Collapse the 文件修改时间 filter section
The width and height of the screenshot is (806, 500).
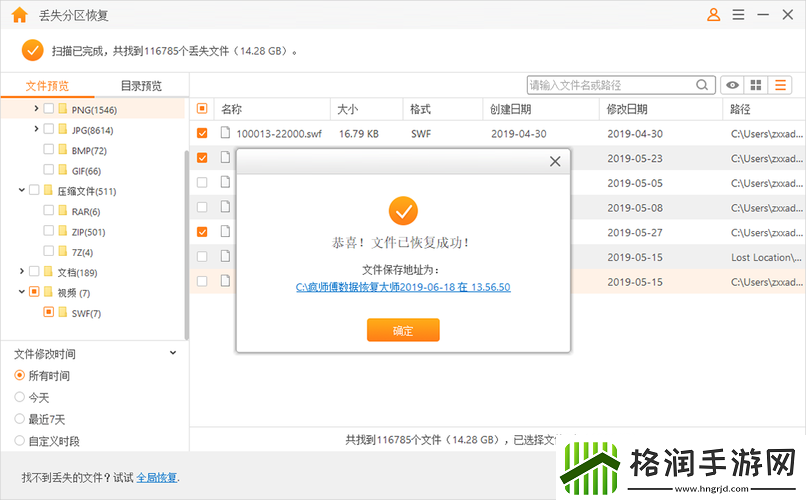(x=173, y=353)
